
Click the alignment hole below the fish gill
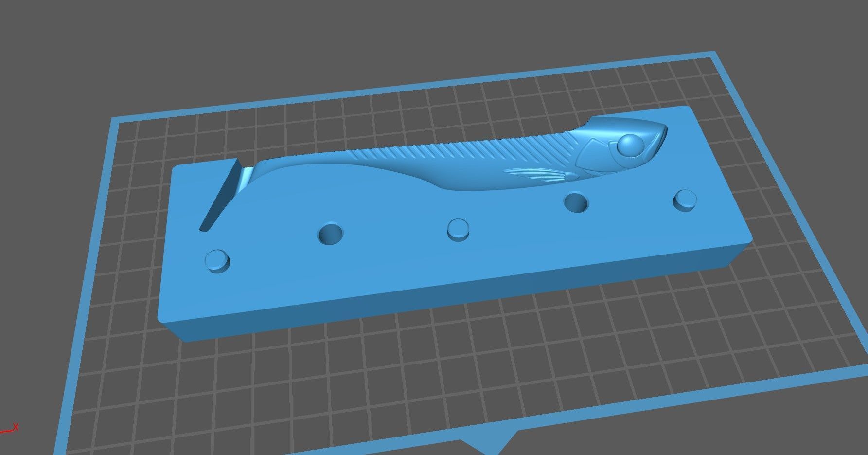coord(576,202)
